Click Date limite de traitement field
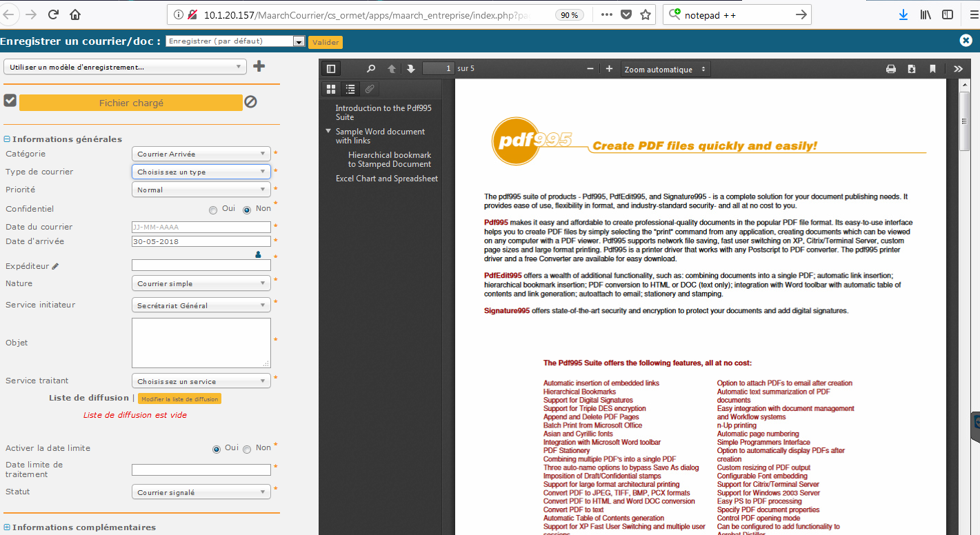Image resolution: width=980 pixels, height=535 pixels. coord(201,470)
